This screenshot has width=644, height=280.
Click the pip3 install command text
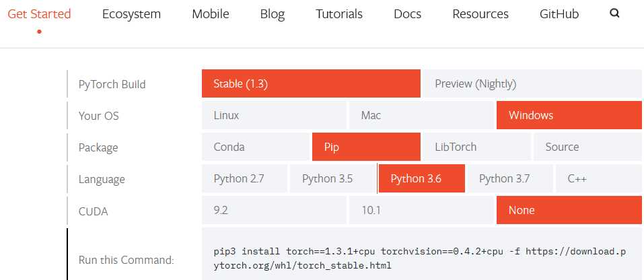point(420,258)
